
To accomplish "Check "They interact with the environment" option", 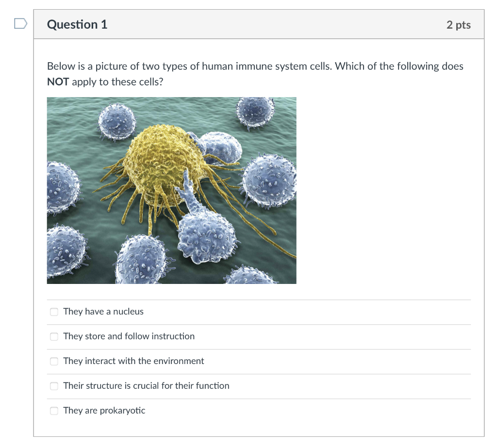I will point(54,361).
